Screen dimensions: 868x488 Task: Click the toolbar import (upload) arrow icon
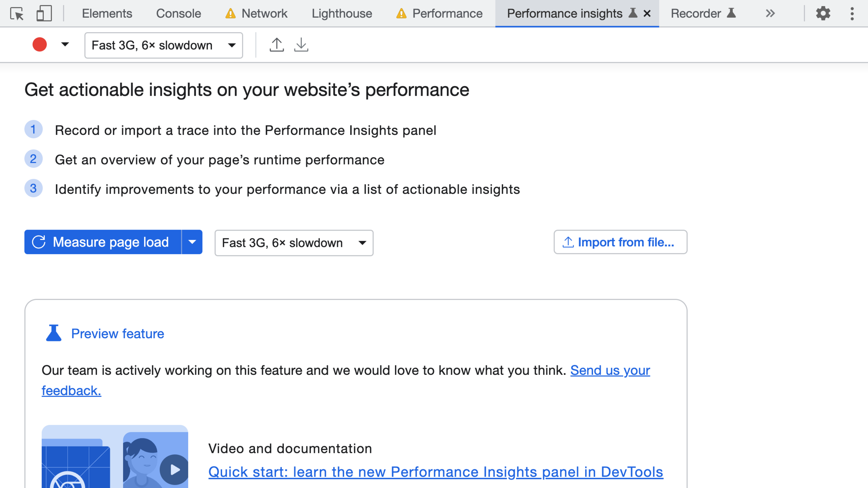click(277, 45)
